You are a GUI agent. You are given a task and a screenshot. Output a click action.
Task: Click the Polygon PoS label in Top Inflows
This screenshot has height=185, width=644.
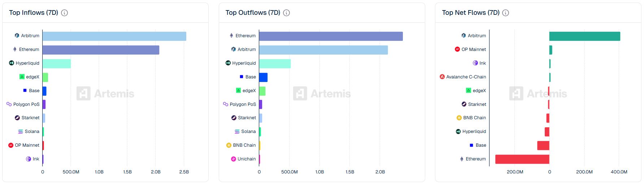26,104
